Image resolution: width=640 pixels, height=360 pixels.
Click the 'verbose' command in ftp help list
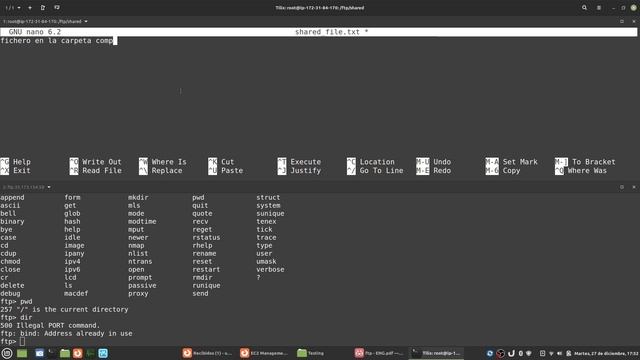pyautogui.click(x=270, y=269)
